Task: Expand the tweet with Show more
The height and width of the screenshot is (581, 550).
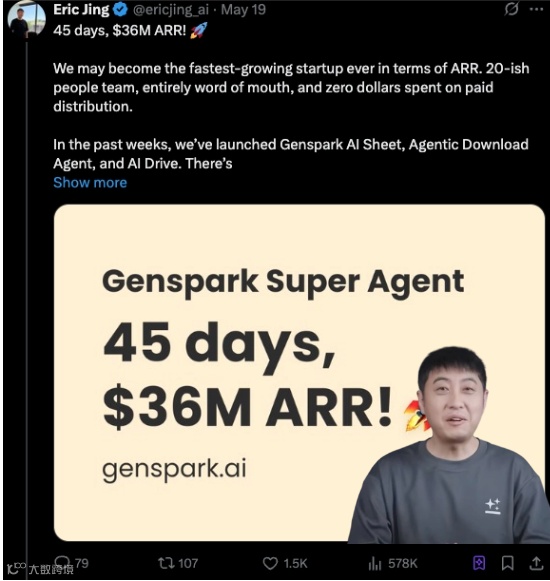Action: point(90,183)
